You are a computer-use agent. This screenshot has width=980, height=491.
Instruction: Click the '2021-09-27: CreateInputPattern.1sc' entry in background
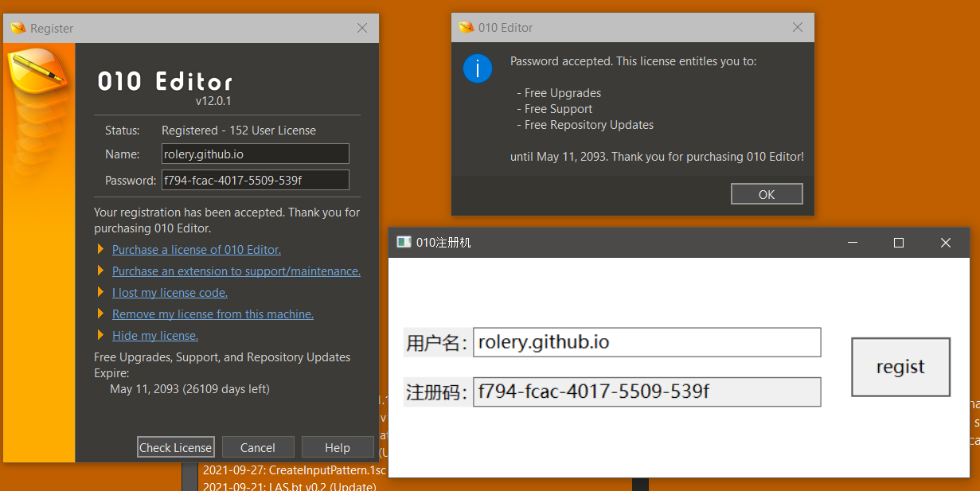[x=295, y=470]
